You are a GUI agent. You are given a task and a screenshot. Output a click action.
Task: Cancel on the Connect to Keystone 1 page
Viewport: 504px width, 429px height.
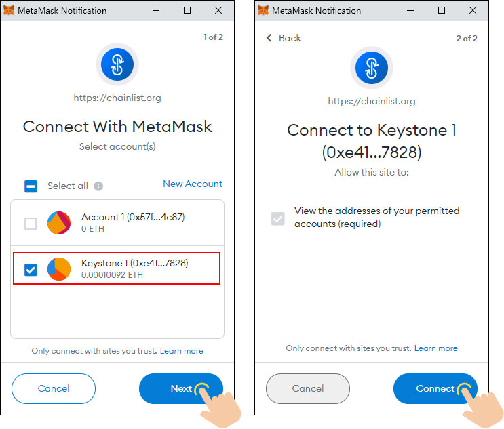pos(307,388)
